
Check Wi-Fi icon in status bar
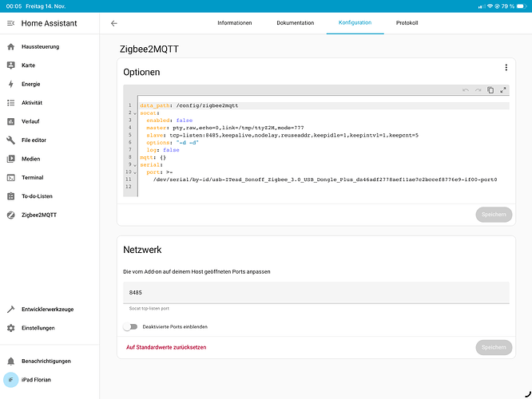(490, 6)
